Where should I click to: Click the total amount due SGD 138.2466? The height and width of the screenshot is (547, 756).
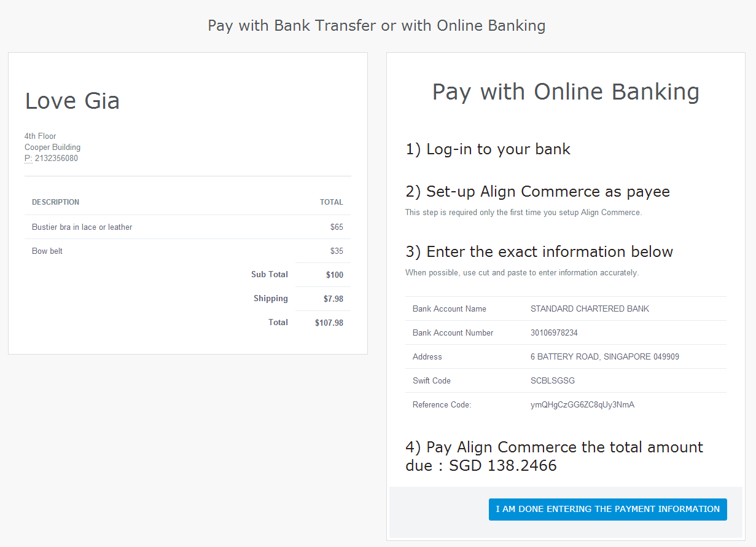coord(503,466)
